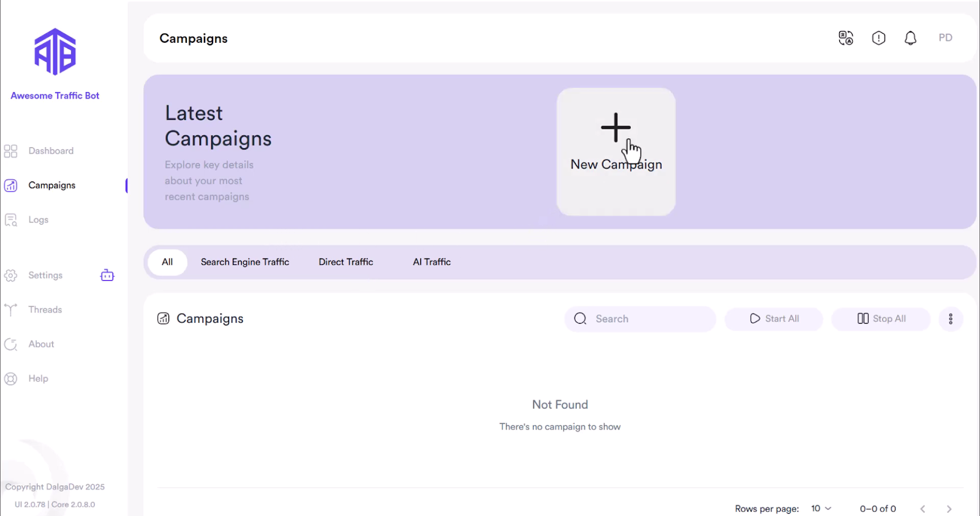Click the Settings gear icon
The width and height of the screenshot is (980, 516).
coord(10,276)
